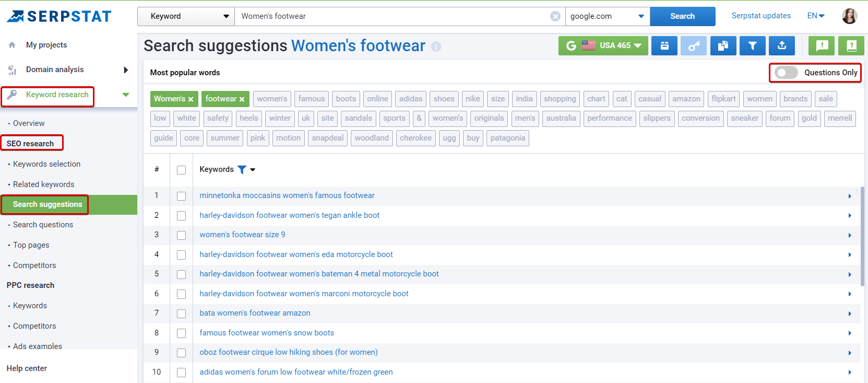Click the export upload icon button
The height and width of the screenshot is (383, 868).
[x=782, y=46]
